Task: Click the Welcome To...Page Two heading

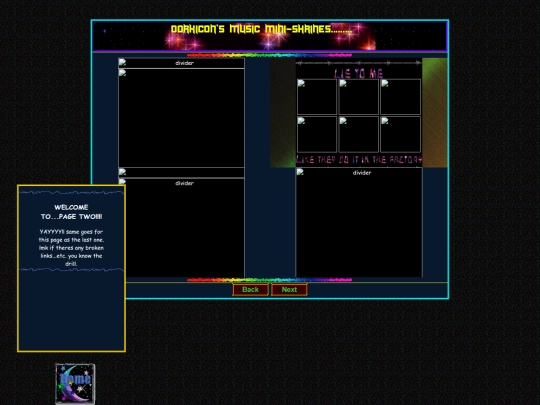Action: (71, 212)
